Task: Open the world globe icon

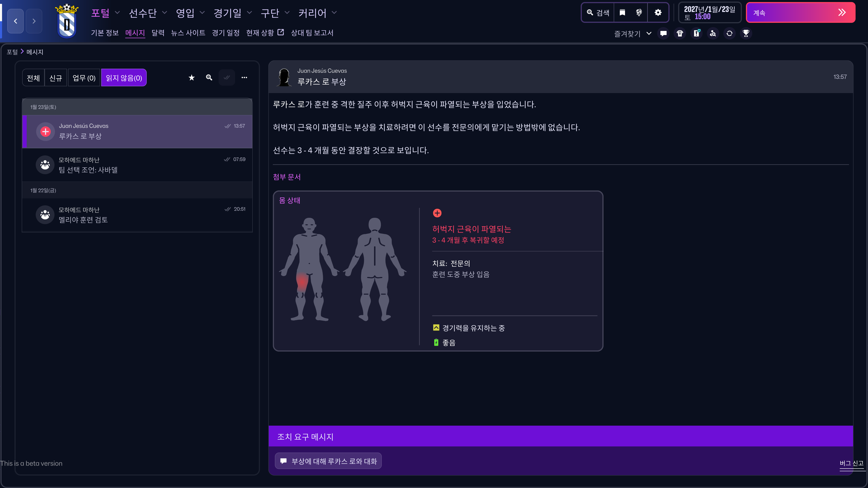Action: (639, 12)
